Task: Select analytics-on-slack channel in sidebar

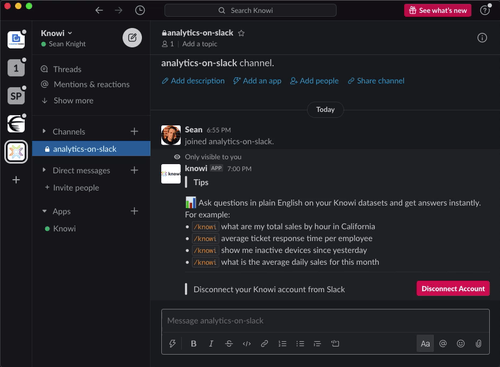Action: [91, 149]
